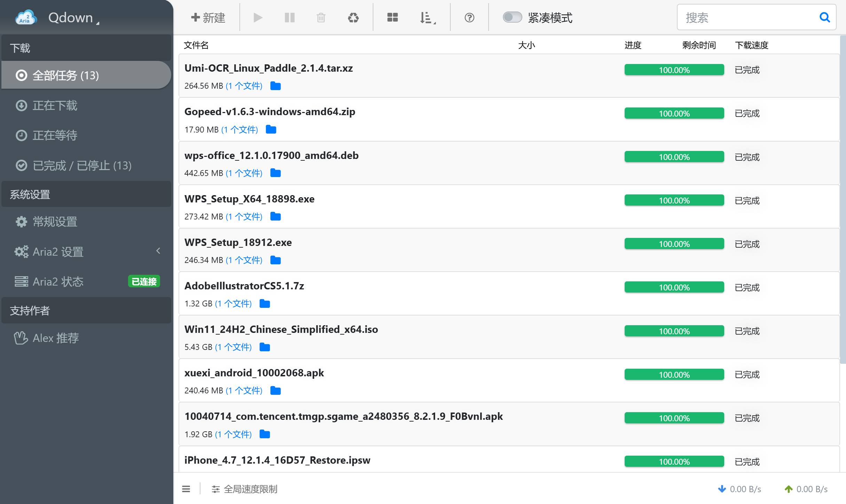Screen dimensions: 846x504
Task: Click download speed arrow indicator 0.00 B/s
Action: [740, 489]
